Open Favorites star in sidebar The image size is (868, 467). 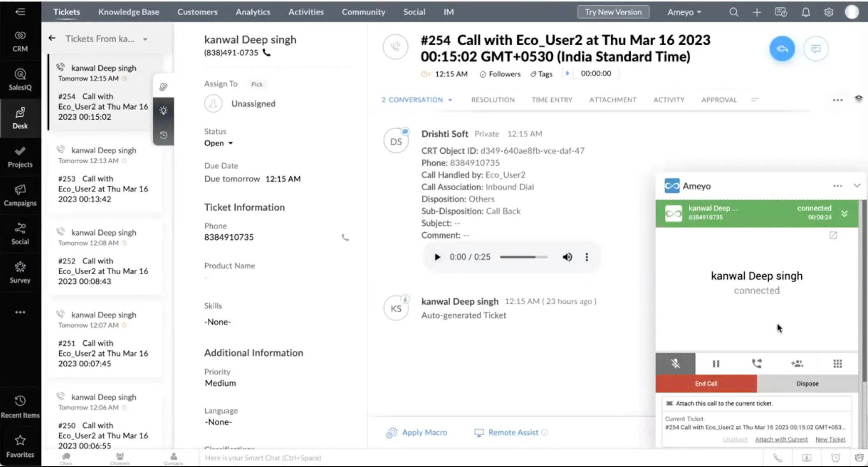pyautogui.click(x=20, y=446)
